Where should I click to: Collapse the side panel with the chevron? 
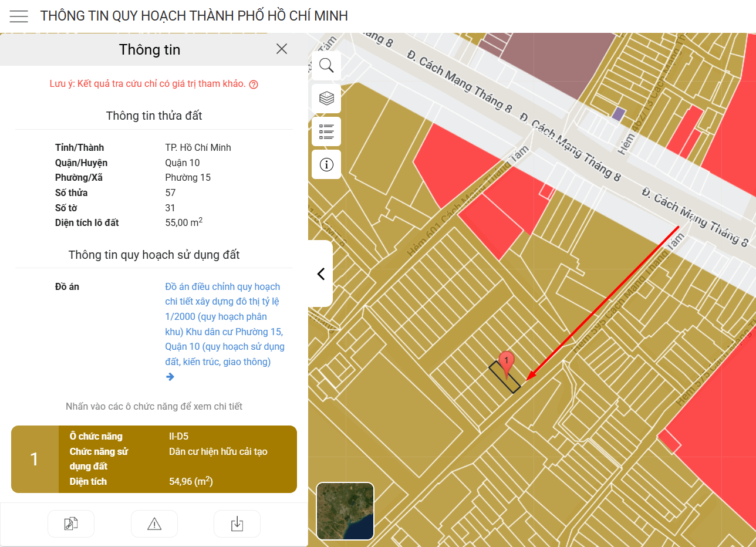320,273
